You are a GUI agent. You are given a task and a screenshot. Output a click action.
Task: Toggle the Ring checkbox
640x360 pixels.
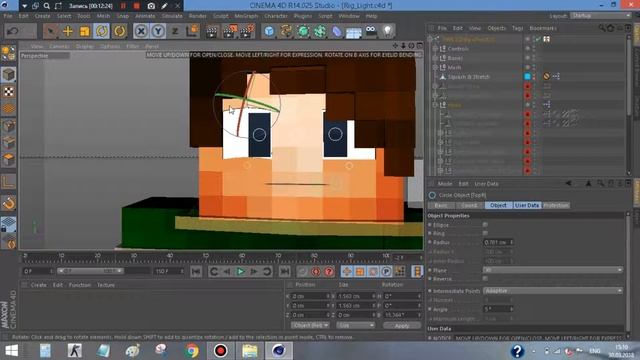tap(485, 233)
